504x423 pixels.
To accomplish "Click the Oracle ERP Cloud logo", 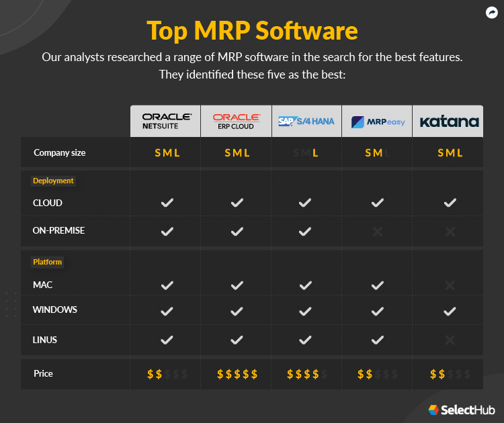I will [237, 122].
